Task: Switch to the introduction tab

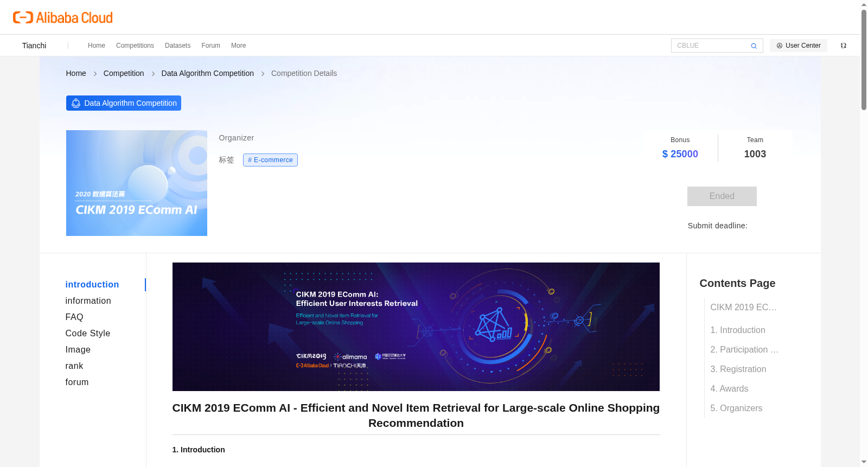Action: click(92, 285)
